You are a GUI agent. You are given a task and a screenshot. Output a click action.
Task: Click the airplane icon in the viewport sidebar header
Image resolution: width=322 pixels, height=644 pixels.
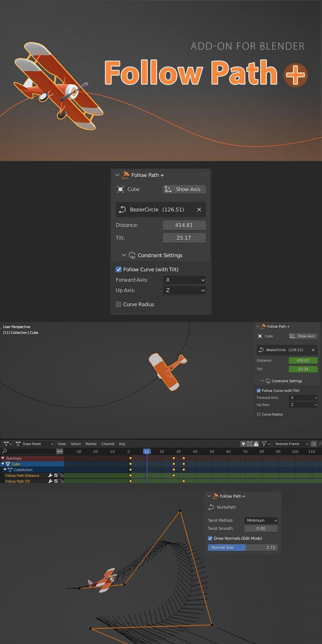264,326
